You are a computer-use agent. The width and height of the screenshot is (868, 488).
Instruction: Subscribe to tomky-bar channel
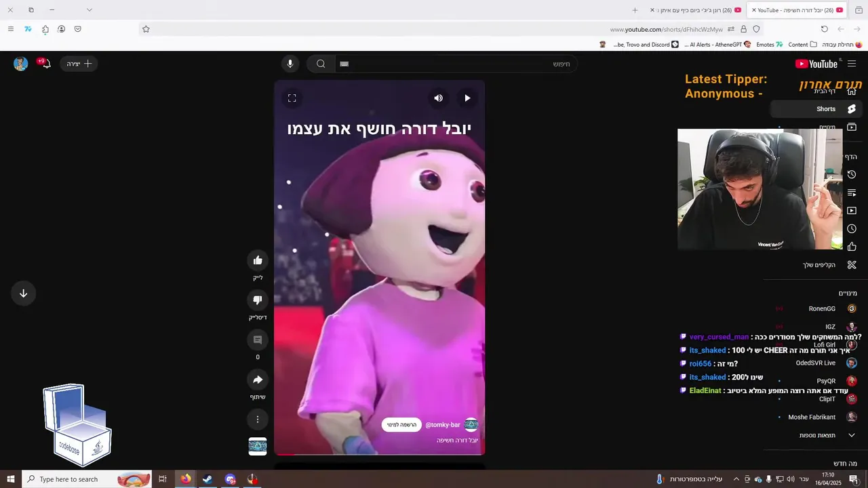401,425
